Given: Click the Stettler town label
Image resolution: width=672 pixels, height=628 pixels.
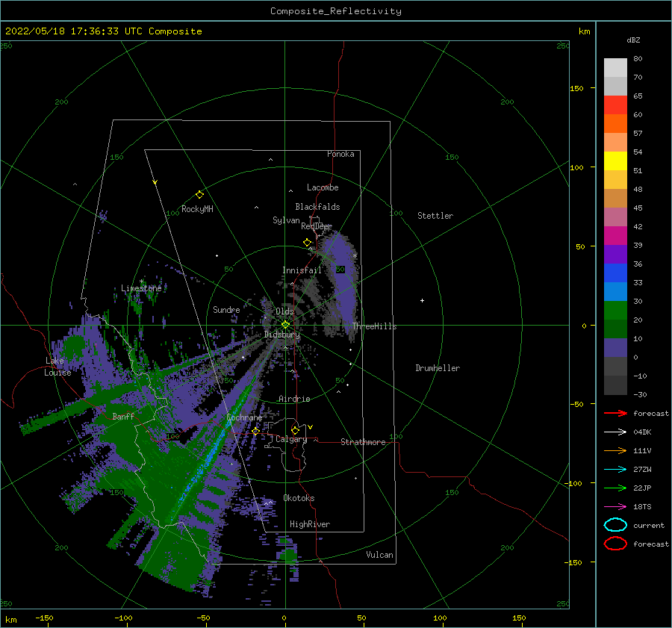Looking at the screenshot, I should pos(435,216).
